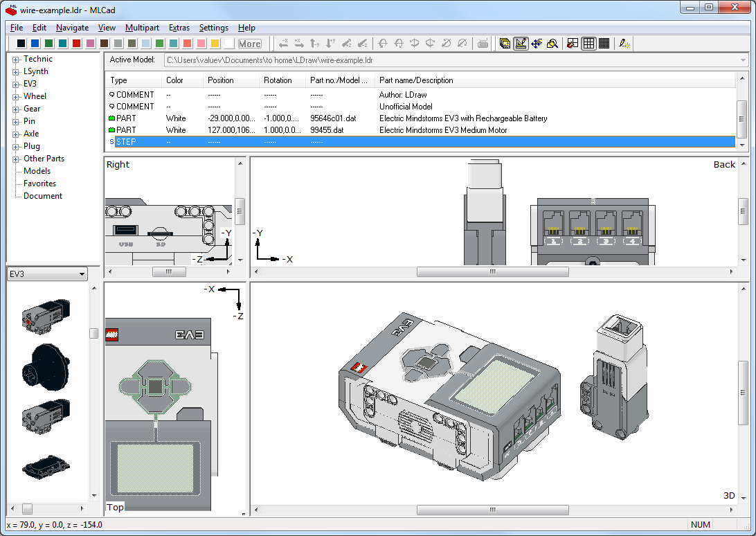The image size is (756, 536).
Task: Click the move part plus Y arrow icon
Action: pyautogui.click(x=331, y=44)
